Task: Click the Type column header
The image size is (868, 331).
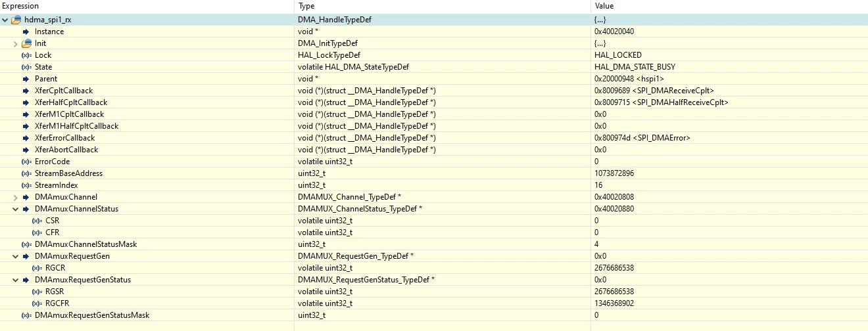Action: click(306, 6)
